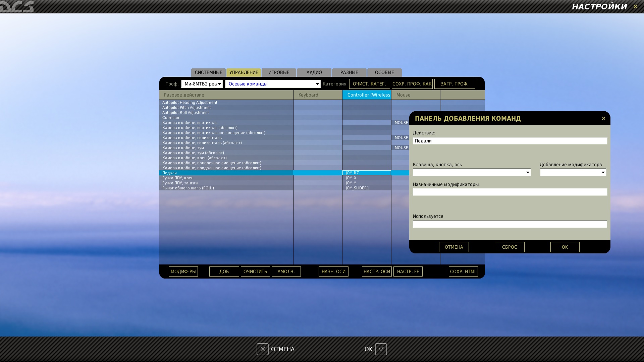The height and width of the screenshot is (362, 644).
Task: Click the JOY_RZ controller cell
Action: pyautogui.click(x=367, y=173)
